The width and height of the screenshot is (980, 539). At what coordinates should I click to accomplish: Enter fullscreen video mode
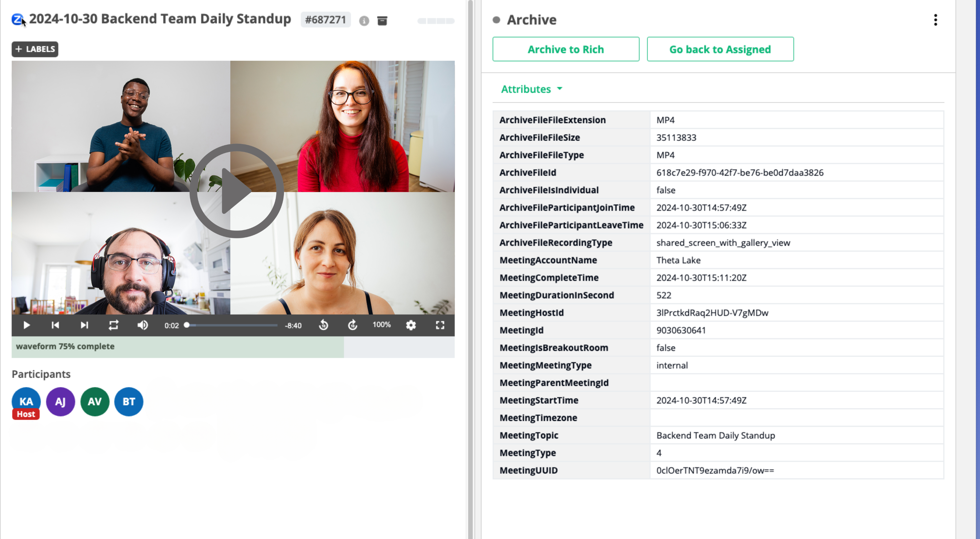coord(440,325)
